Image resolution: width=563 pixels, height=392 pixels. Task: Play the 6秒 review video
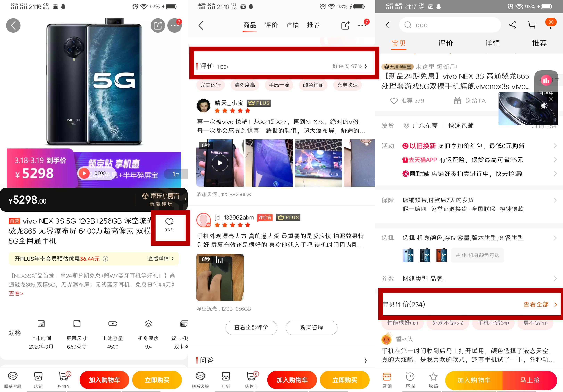220,163
